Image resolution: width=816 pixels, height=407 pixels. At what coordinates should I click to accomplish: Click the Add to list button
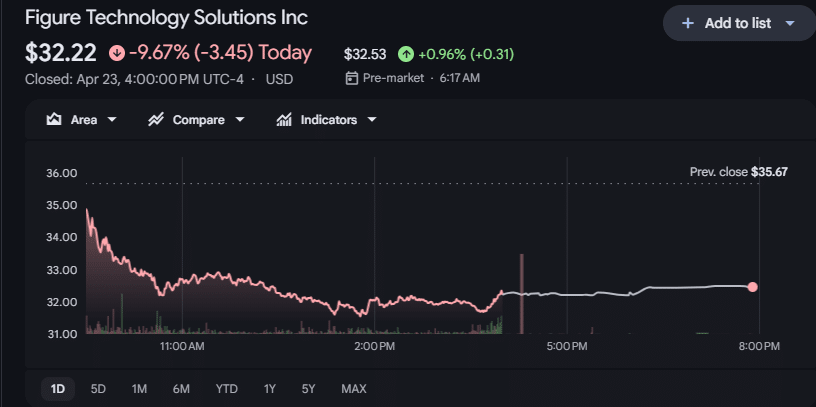pyautogui.click(x=738, y=23)
